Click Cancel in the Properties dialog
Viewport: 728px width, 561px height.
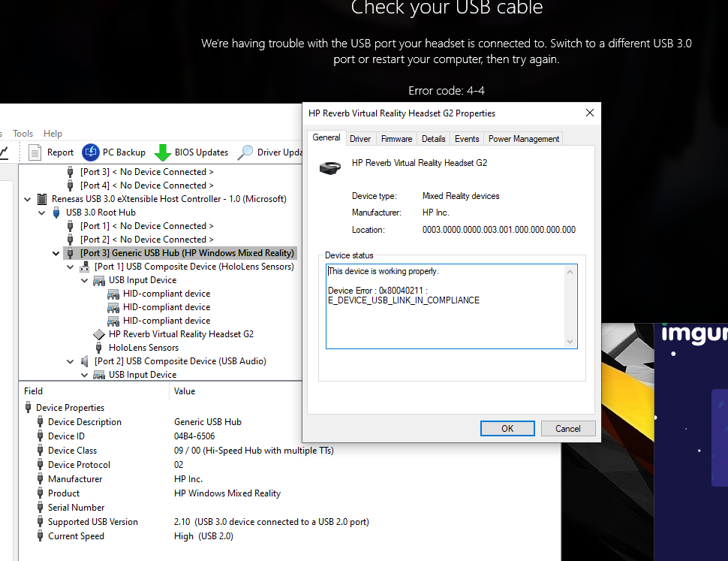568,429
